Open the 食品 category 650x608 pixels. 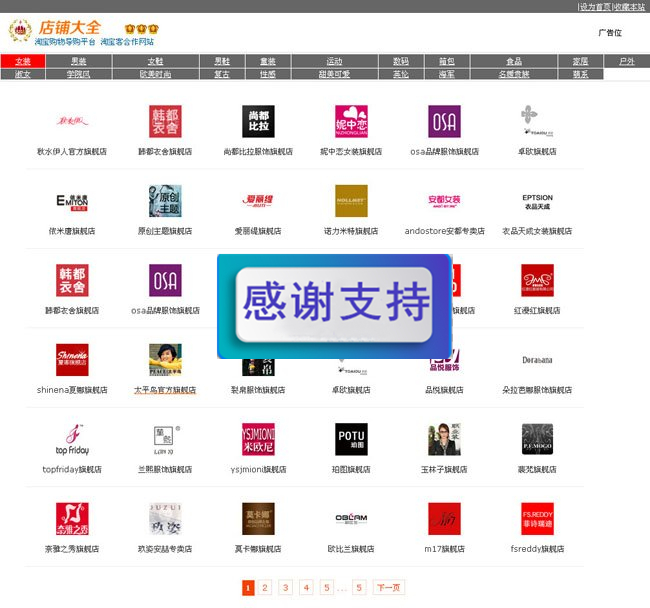(514, 61)
